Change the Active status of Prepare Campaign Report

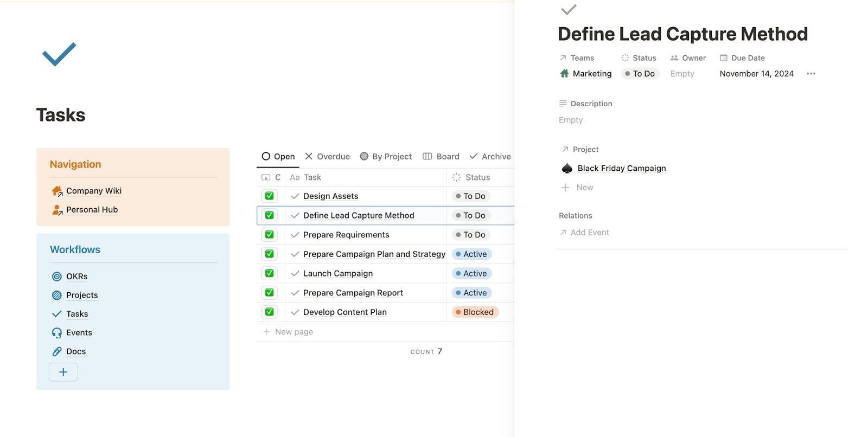coord(471,293)
